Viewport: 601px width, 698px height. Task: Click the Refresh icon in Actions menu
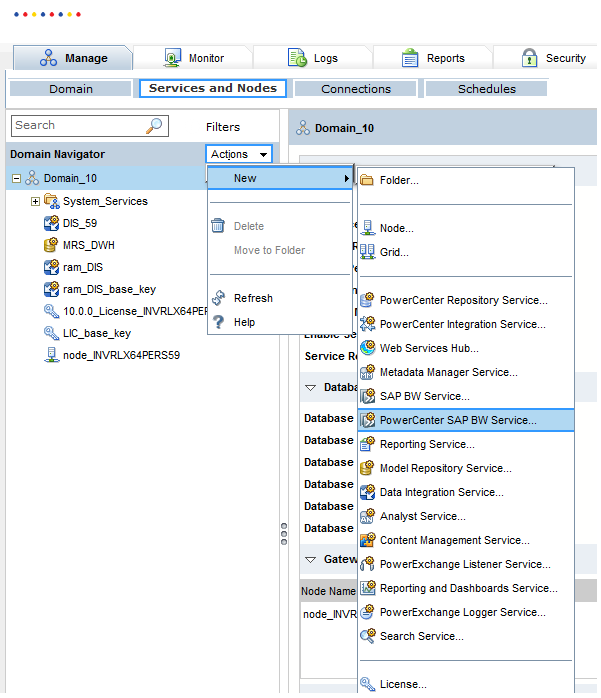219,298
